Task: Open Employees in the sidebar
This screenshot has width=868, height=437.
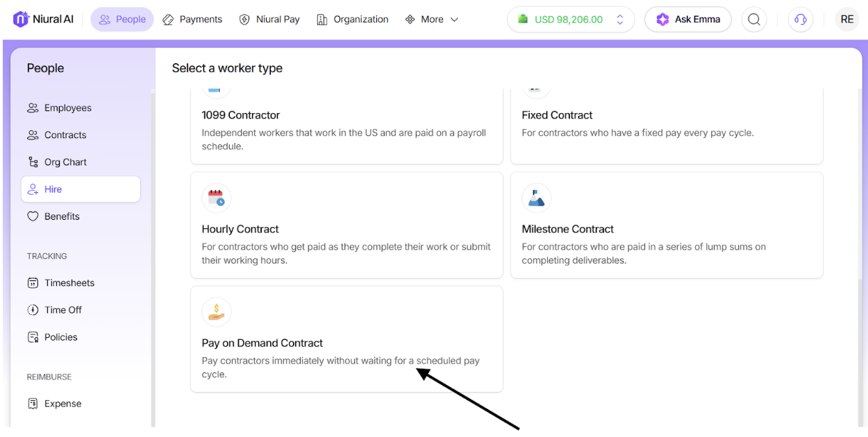Action: 67,108
